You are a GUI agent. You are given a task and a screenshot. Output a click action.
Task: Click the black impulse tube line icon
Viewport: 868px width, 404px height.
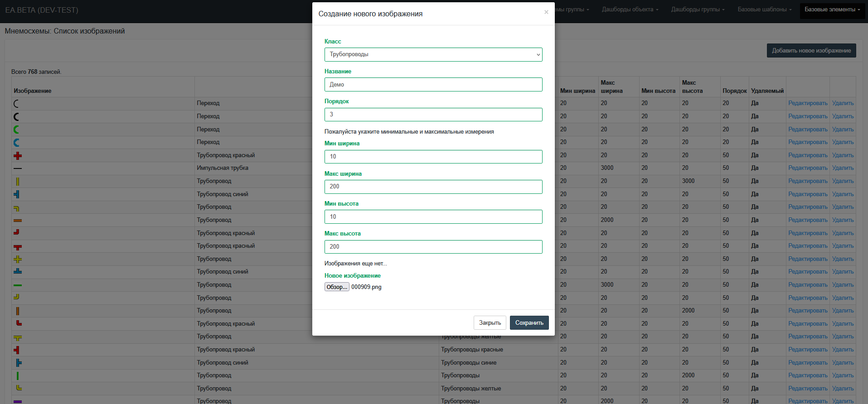(x=18, y=168)
